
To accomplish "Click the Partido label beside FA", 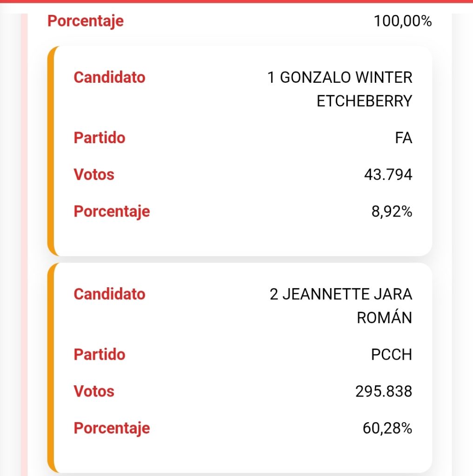I will pyautogui.click(x=100, y=138).
